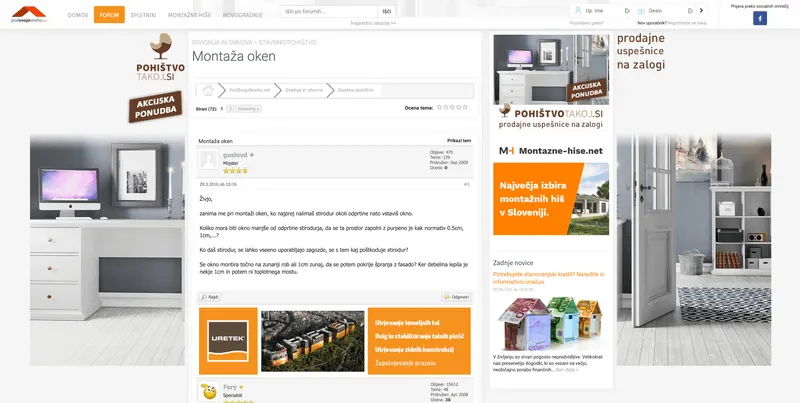The width and height of the screenshot is (800, 403).
Task: Click the forum search input field
Action: point(329,11)
